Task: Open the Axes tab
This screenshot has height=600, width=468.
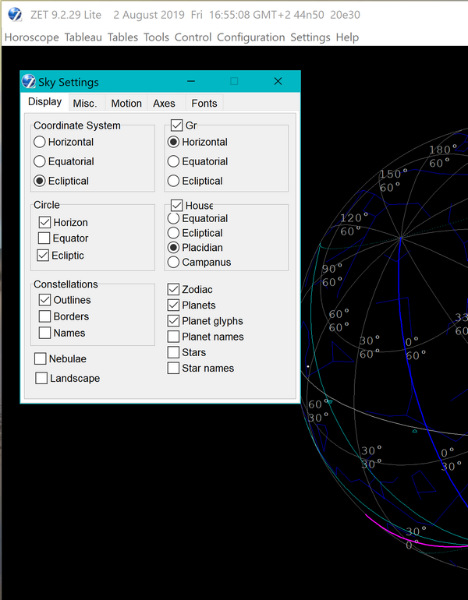Action: pos(164,103)
